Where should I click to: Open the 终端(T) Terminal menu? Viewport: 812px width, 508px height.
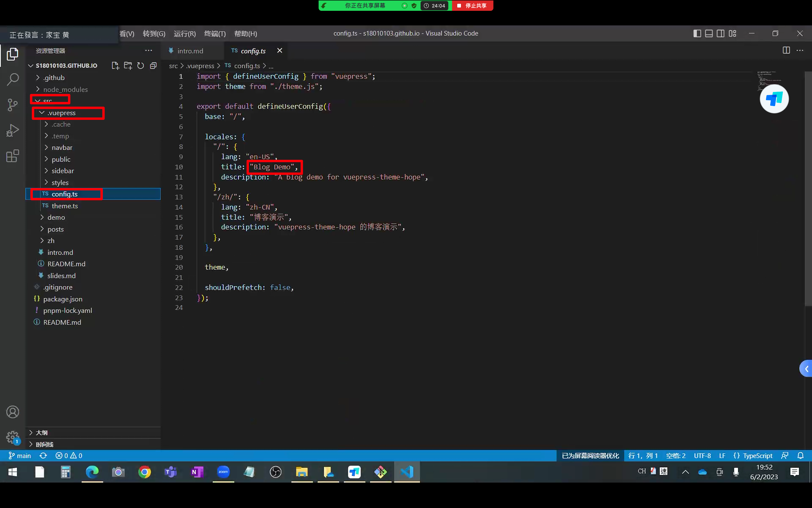[x=215, y=34]
